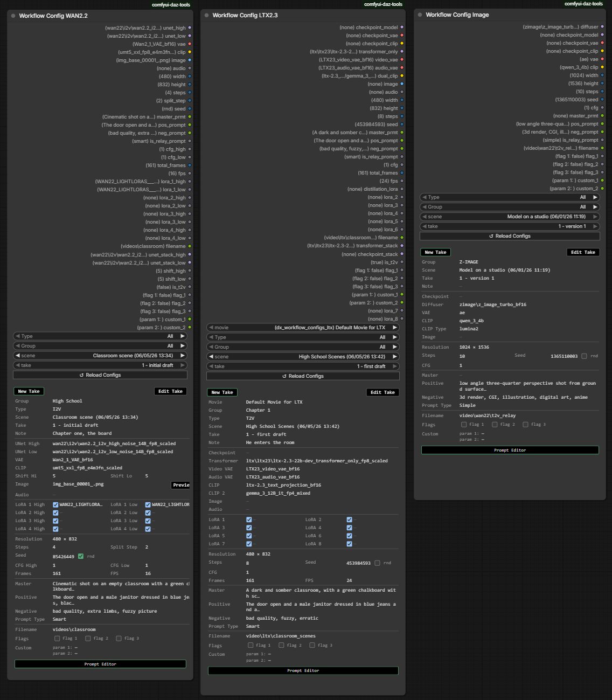
Task: Toggle LoRA 1 checkbox in LTX2.3 node
Action: 249,519
